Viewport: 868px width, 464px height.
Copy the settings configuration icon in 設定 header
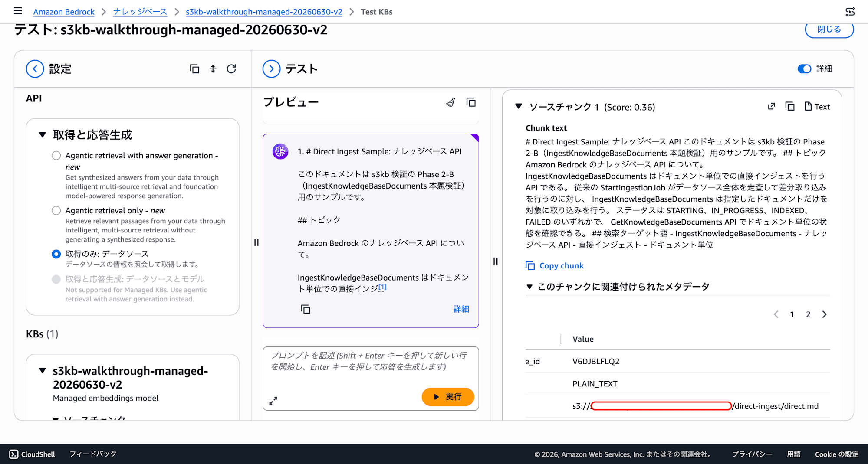pyautogui.click(x=194, y=69)
